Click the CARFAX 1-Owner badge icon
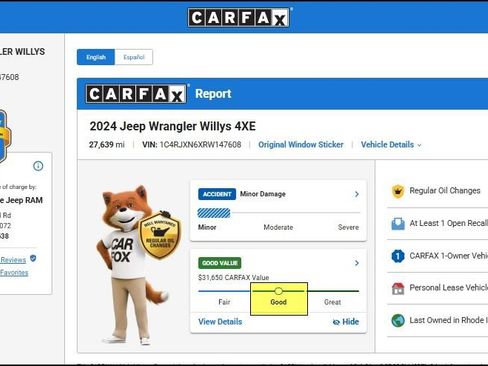488x366 pixels. click(398, 256)
